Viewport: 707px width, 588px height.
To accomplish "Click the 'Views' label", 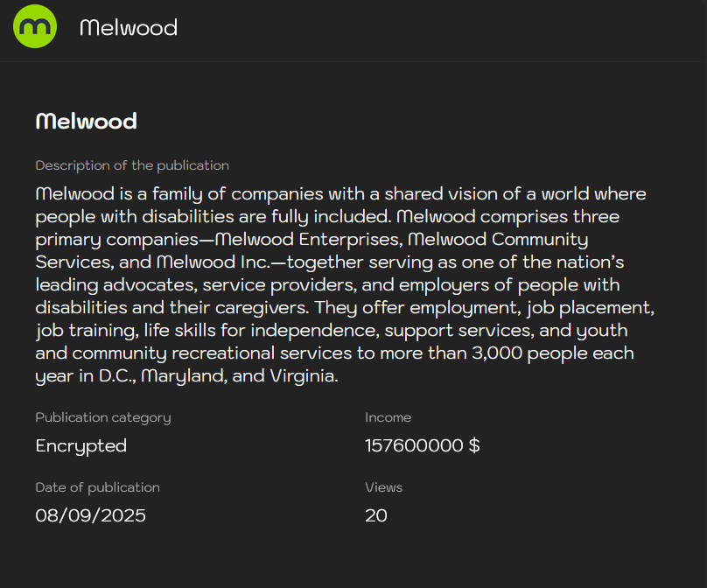I will point(383,487).
